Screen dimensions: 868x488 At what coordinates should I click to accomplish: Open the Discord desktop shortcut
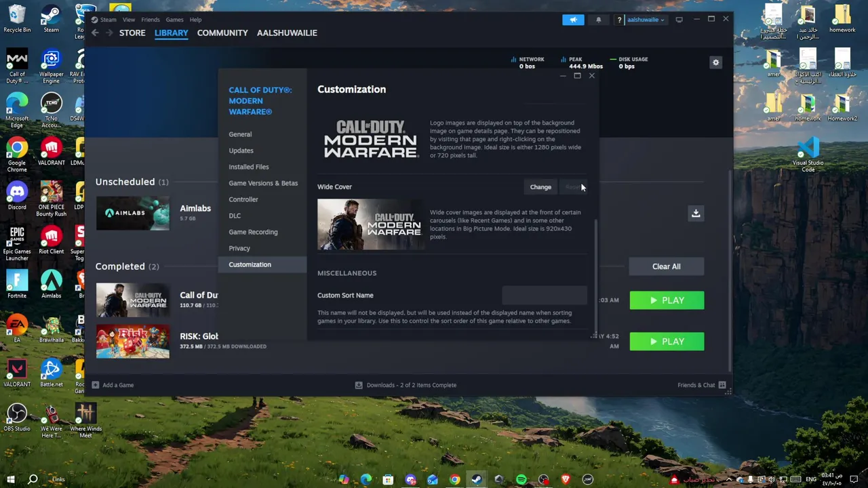pos(17,197)
